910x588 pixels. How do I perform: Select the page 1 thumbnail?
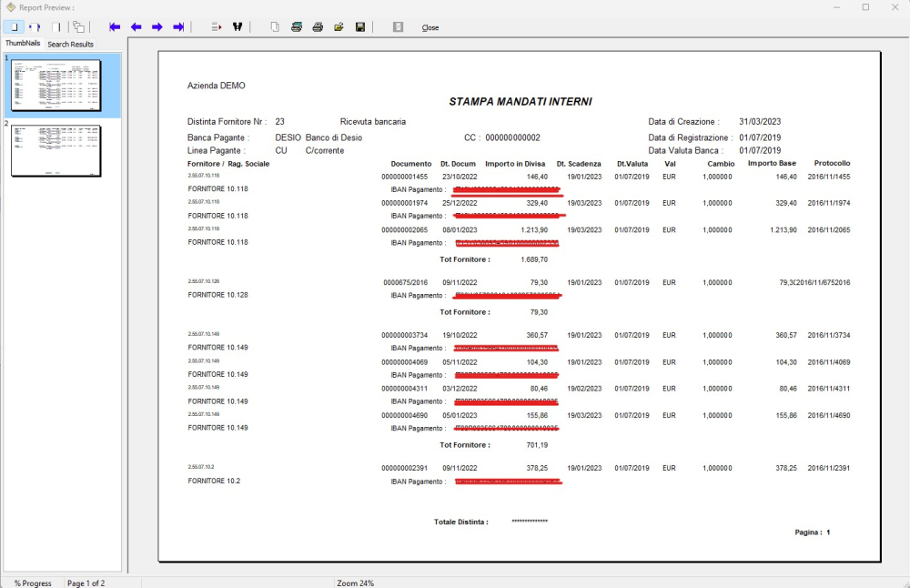[56, 85]
